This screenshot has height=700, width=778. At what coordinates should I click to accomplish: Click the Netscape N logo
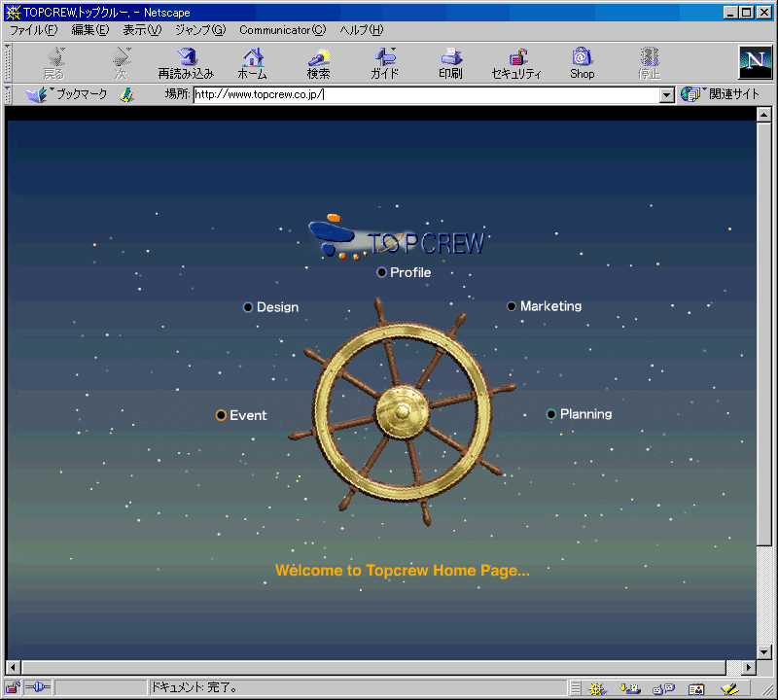(756, 62)
